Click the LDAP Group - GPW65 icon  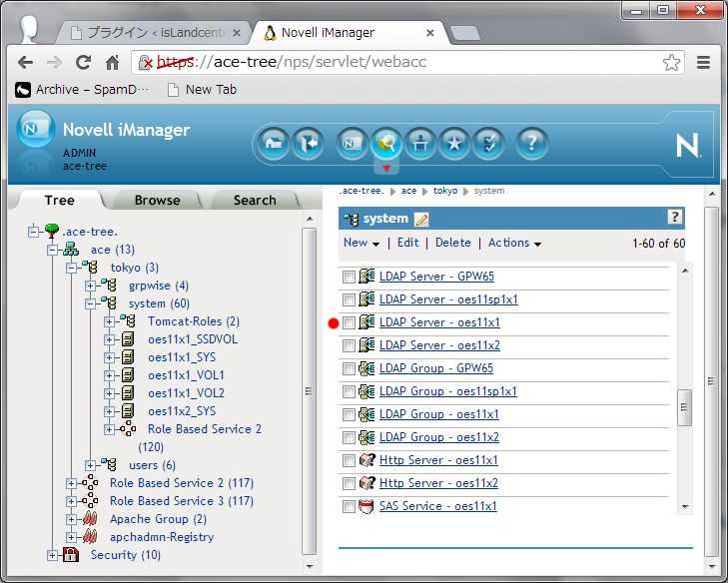[x=366, y=368]
